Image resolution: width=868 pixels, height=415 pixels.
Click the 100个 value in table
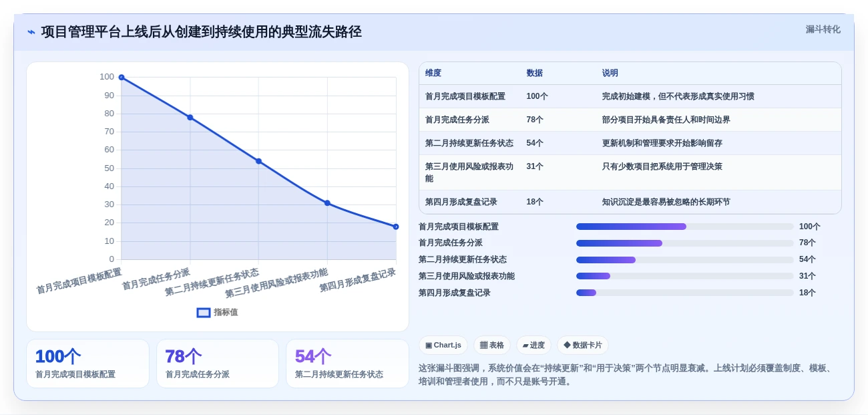[537, 96]
